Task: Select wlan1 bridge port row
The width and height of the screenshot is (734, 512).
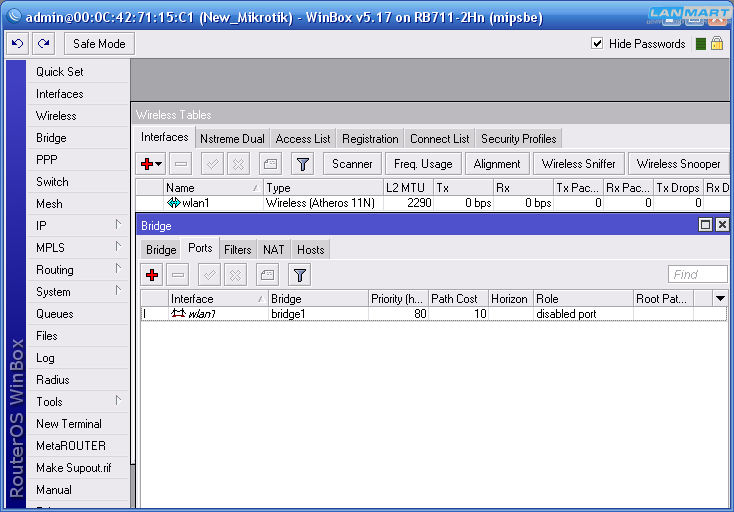Action: click(434, 314)
